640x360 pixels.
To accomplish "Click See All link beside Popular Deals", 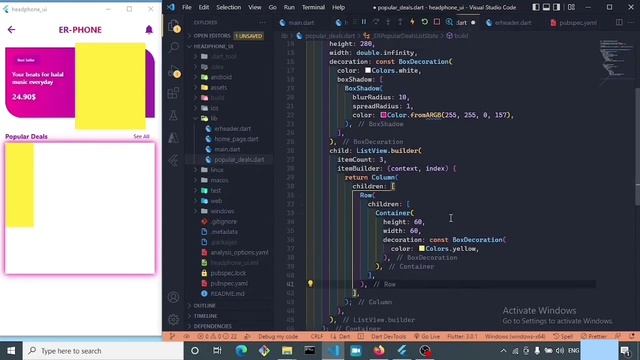I will (141, 136).
